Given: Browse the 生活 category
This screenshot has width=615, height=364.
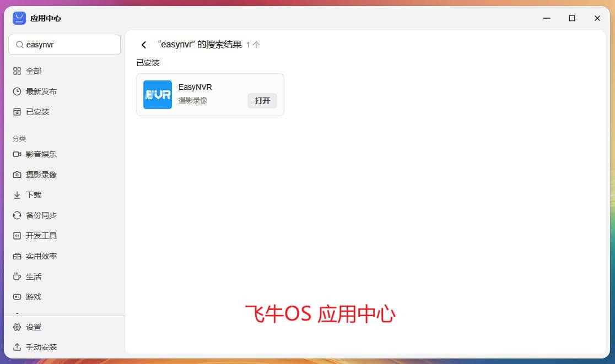Looking at the screenshot, I should tap(33, 276).
